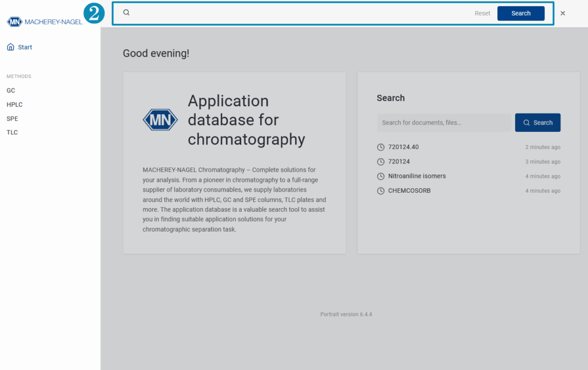588x370 pixels.
Task: Open the SPE methods section
Action: click(13, 119)
